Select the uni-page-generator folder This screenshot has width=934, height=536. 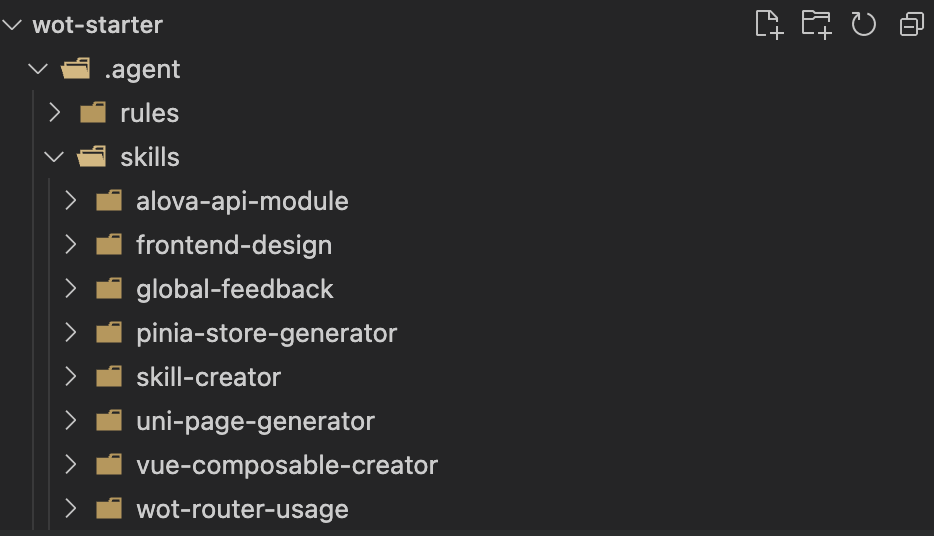255,421
